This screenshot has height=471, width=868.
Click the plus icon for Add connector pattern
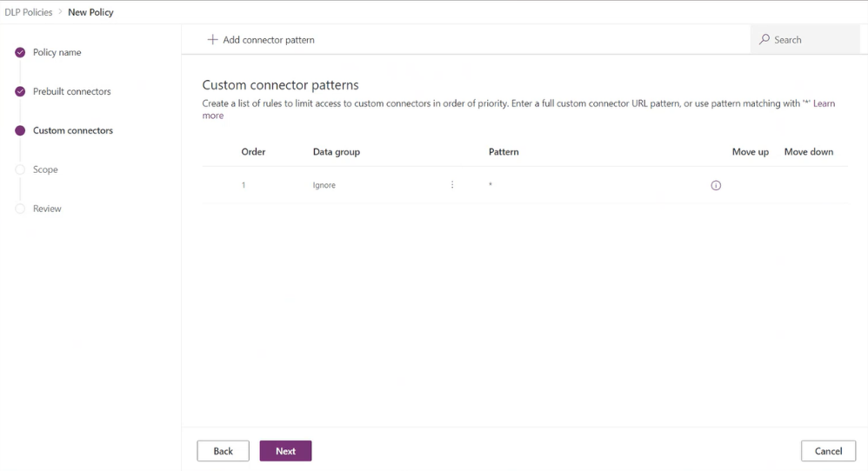coord(212,40)
